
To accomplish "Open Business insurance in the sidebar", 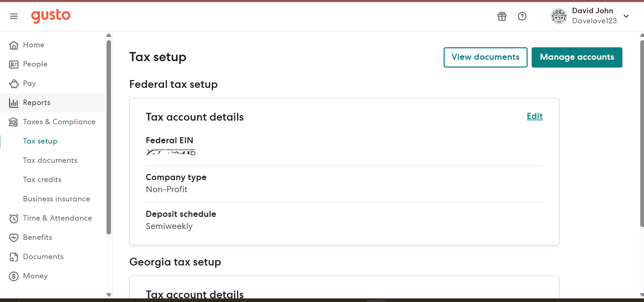I will pyautogui.click(x=56, y=199).
